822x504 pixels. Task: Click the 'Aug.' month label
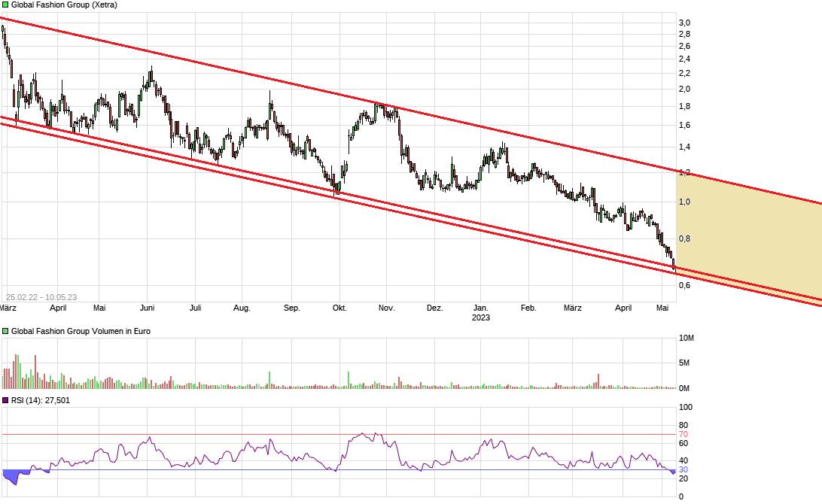coord(242,308)
